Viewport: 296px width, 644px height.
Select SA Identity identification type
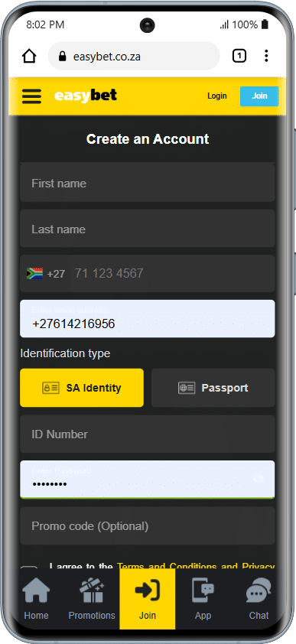pyautogui.click(x=82, y=388)
